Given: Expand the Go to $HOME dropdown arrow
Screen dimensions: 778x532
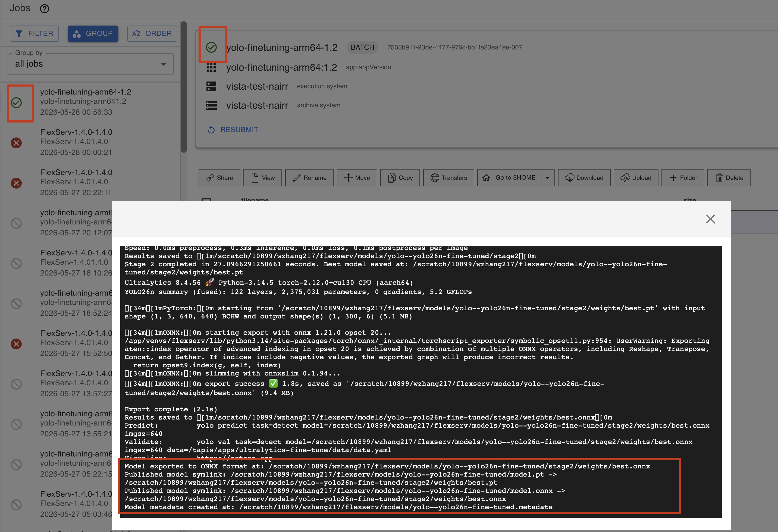Looking at the screenshot, I should [548, 178].
